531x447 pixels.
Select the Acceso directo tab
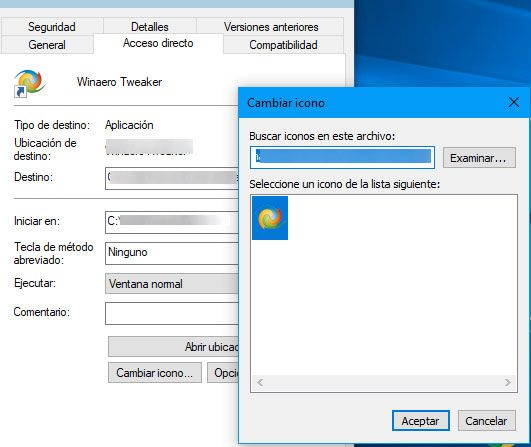158,43
